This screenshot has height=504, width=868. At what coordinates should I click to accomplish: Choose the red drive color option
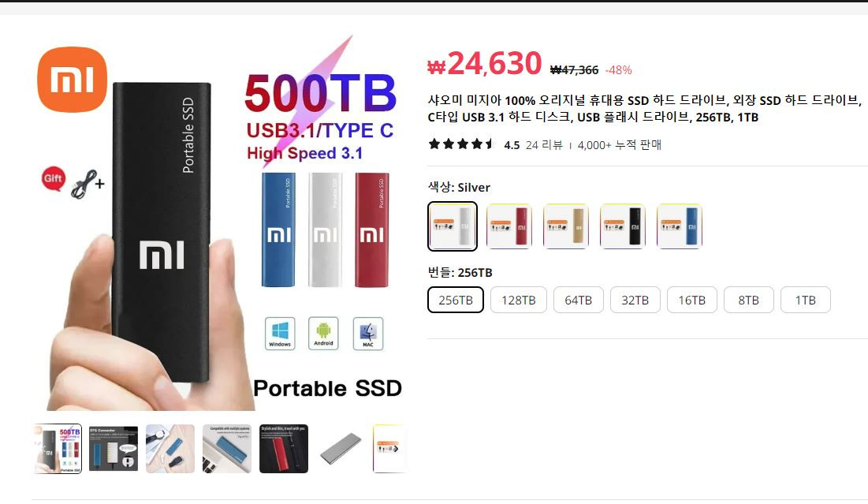pyautogui.click(x=509, y=226)
